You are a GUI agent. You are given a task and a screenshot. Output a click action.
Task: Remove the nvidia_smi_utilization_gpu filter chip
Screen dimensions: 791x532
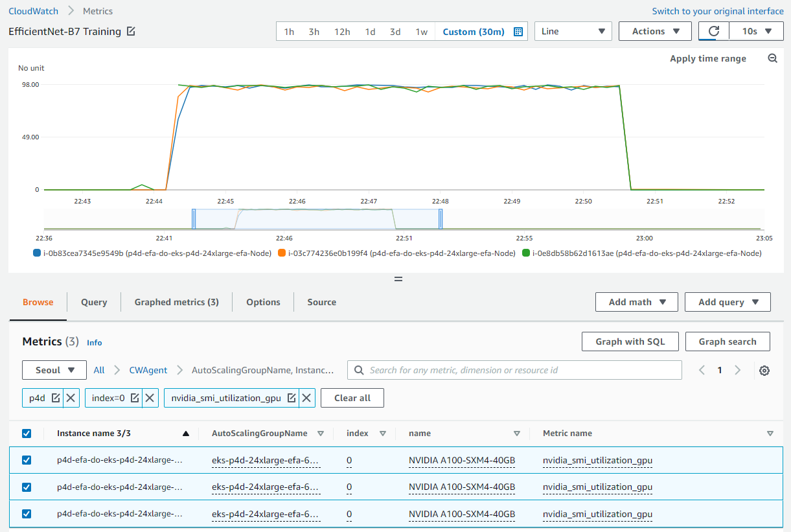307,398
